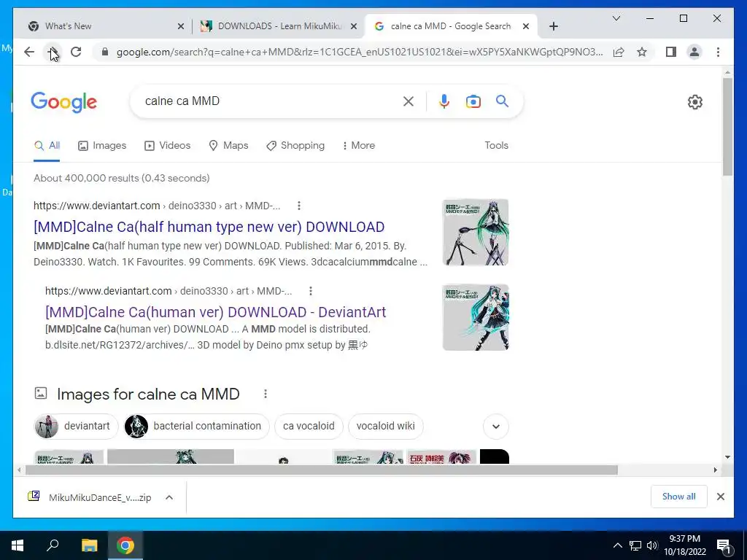Open options for MikuMikuDanceE zip download
The image size is (747, 560).
coord(169,497)
